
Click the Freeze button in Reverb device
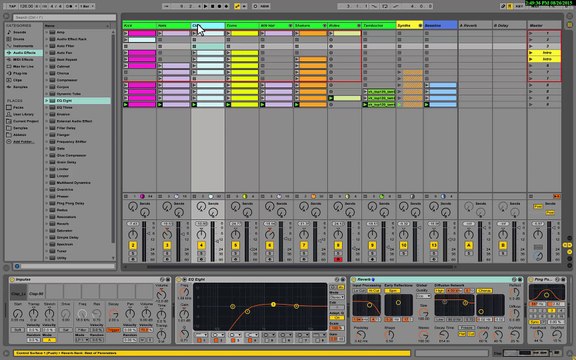coord(466,328)
